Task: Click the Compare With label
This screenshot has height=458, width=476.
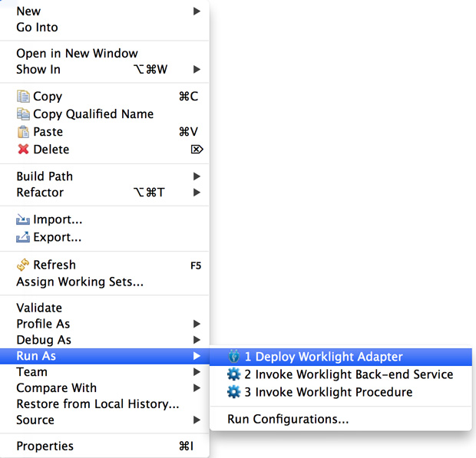Action: 57,388
